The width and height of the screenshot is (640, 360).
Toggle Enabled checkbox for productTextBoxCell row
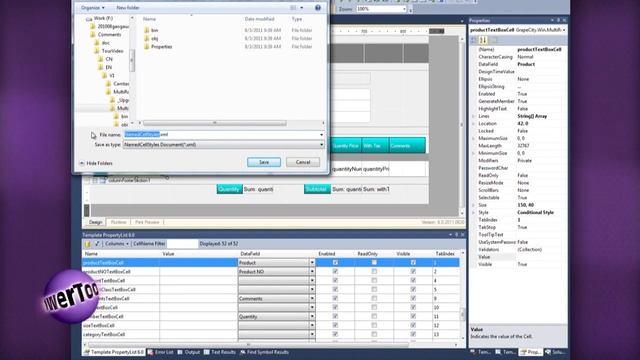pos(335,263)
